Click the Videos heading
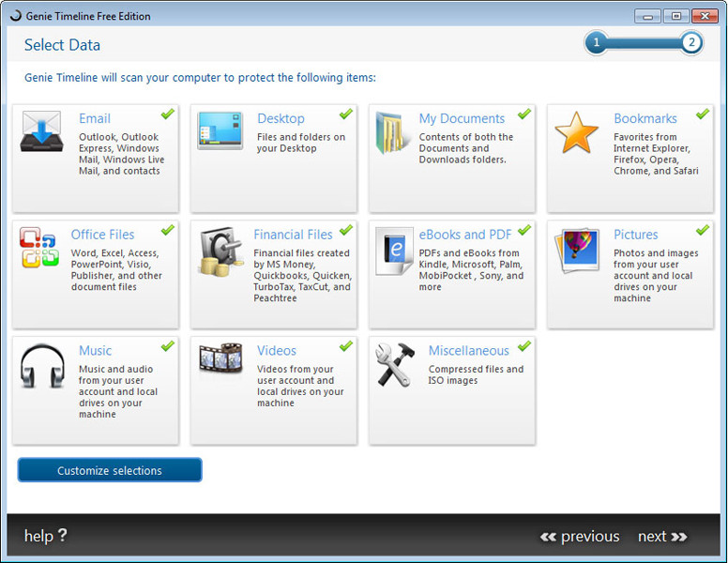The height and width of the screenshot is (563, 728). 277,351
